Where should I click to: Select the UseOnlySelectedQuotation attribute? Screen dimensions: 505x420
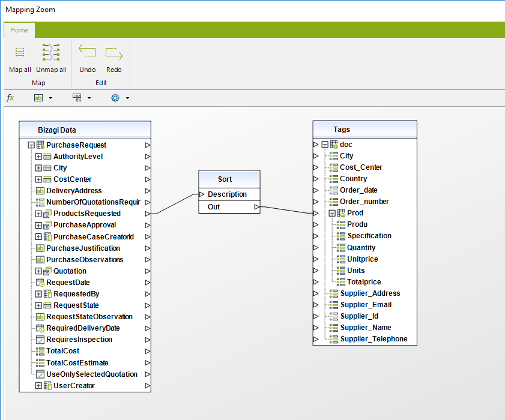(x=92, y=374)
